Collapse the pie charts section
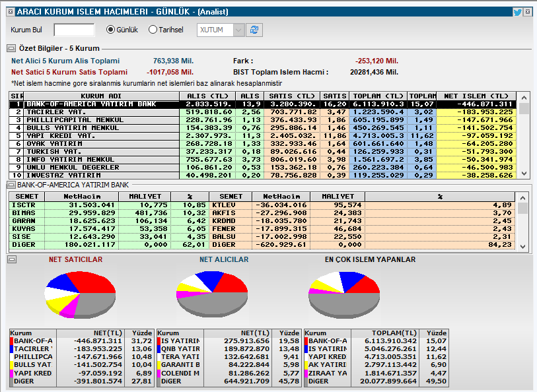Viewport: 537px width, 392px height. coord(12,259)
